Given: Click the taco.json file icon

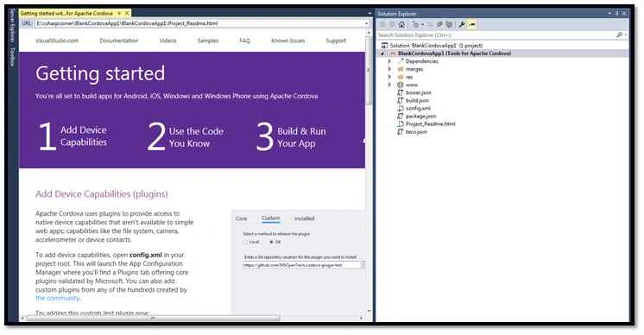Looking at the screenshot, I should 401,132.
